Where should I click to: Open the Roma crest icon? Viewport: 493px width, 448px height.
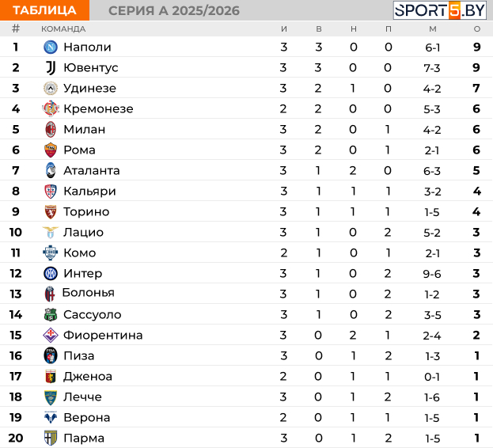pos(51,150)
